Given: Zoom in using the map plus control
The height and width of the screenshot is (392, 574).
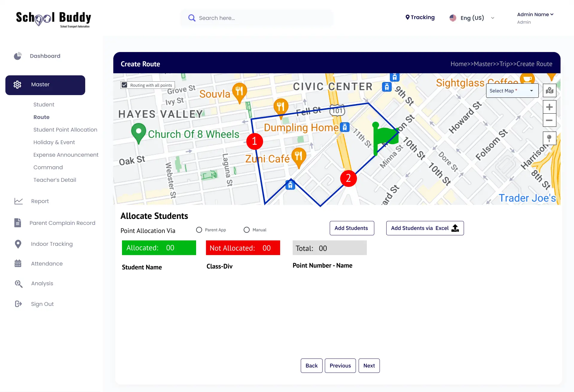Looking at the screenshot, I should 549,107.
